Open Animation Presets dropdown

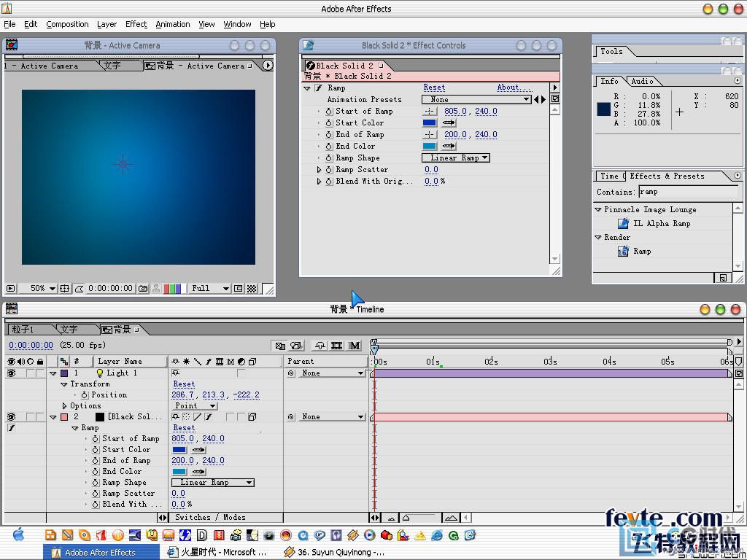(476, 99)
